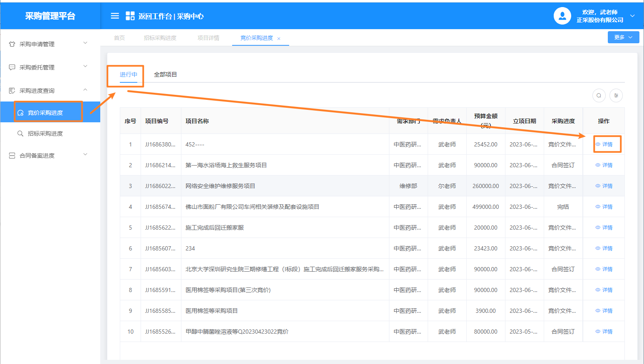Viewport: 644px width, 364px height.
Task: Click the 合同备案进度 sidebar icon
Action: 12,156
